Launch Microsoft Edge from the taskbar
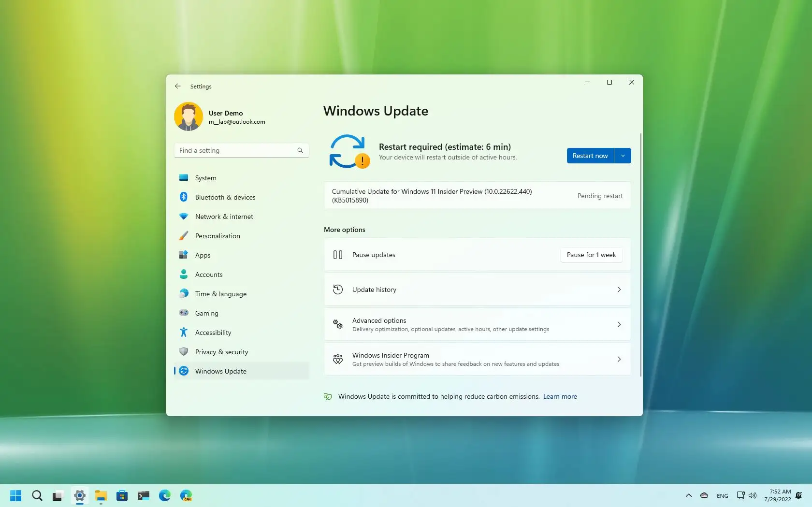This screenshot has width=812, height=507. (x=164, y=495)
